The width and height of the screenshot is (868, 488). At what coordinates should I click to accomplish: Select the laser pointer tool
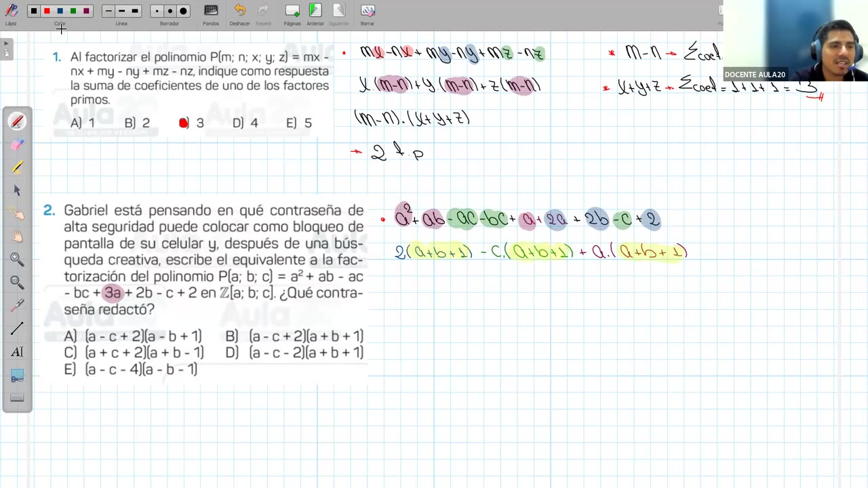click(17, 306)
